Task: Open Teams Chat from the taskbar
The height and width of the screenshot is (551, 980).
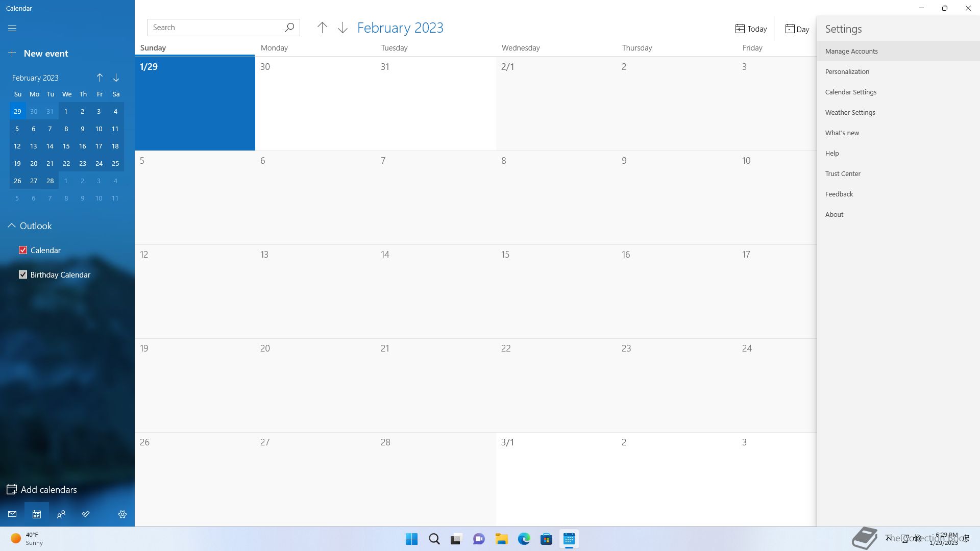Action: pos(479,539)
